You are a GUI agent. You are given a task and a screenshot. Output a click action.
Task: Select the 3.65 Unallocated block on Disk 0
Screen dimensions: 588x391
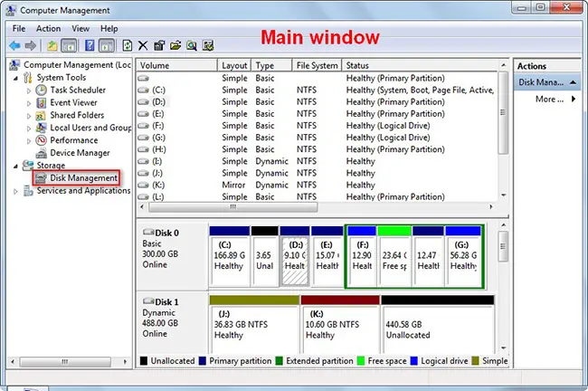265,256
